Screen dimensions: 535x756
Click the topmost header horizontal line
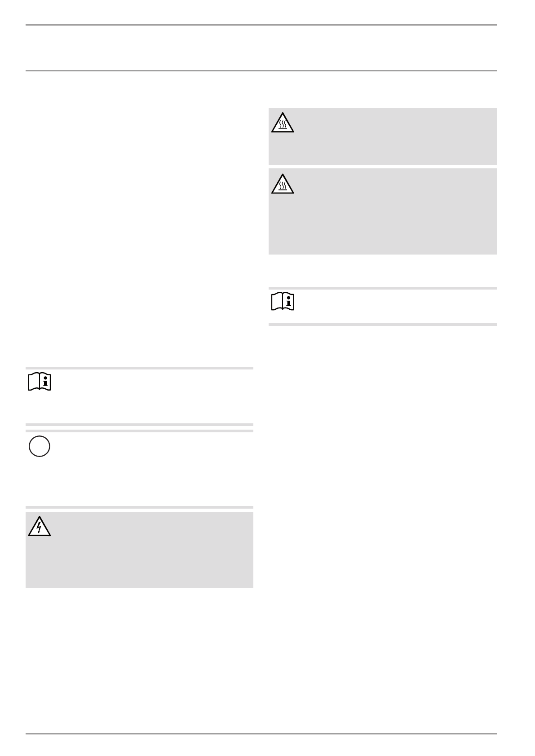261,25
